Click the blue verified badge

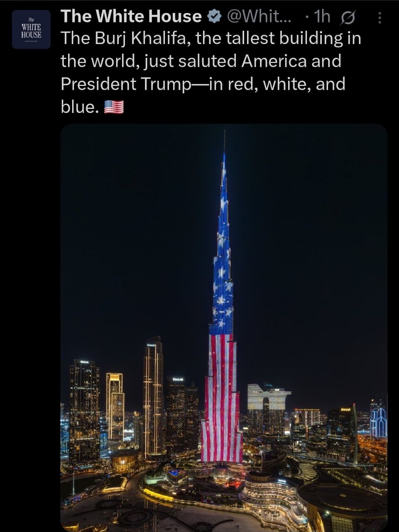pos(213,17)
